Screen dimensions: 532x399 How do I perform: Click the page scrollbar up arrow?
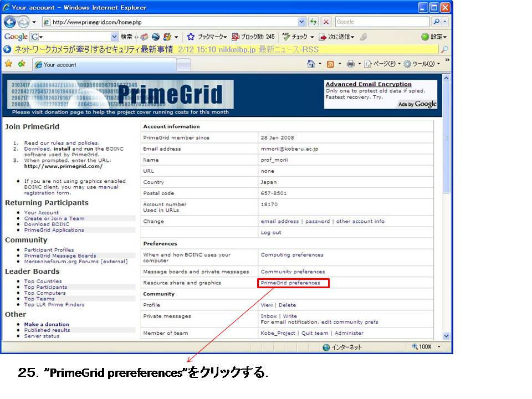(x=447, y=78)
